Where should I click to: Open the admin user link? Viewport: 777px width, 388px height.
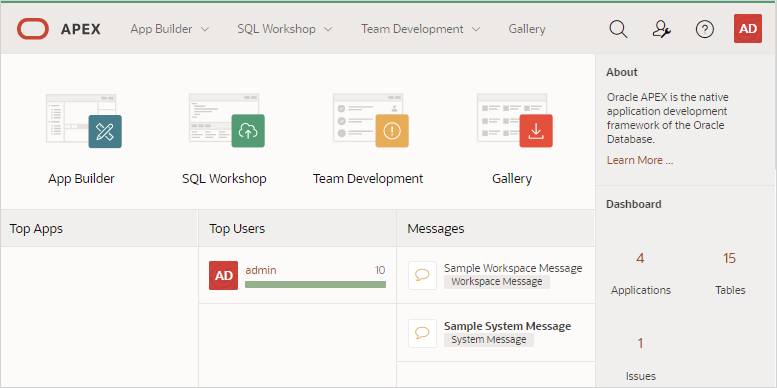pos(261,270)
